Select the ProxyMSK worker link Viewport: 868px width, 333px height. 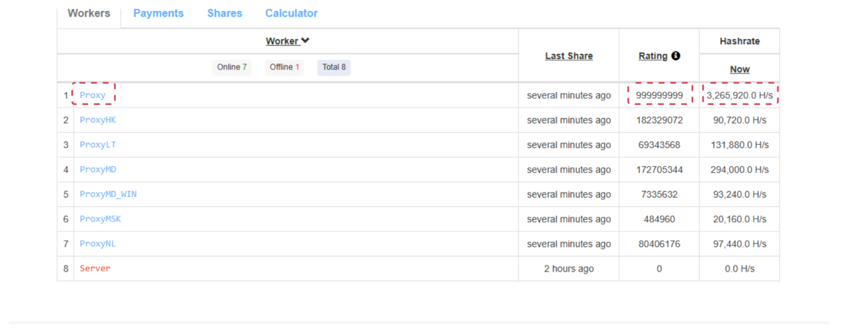pos(100,219)
